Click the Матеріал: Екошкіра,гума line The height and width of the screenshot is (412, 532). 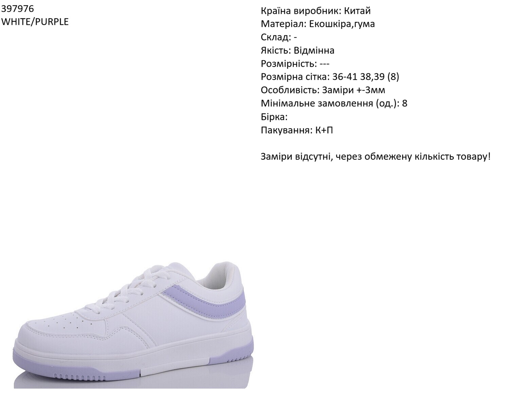tap(318, 24)
